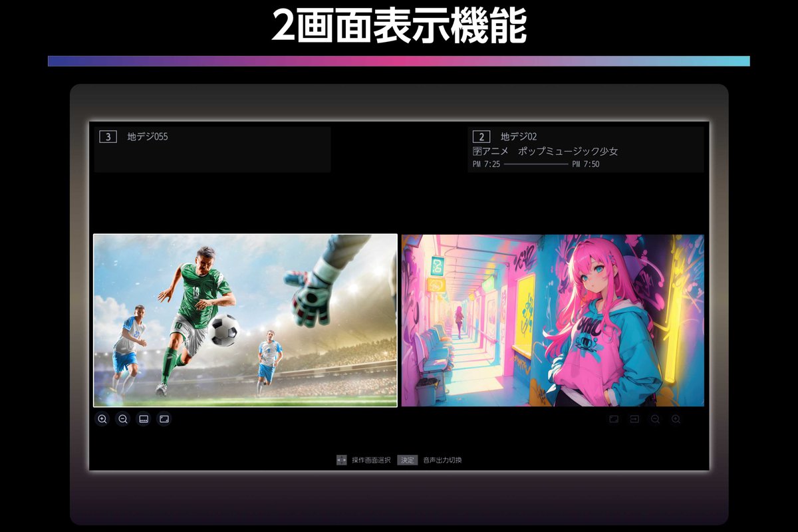The width and height of the screenshot is (798, 532).
Task: Zoom out on the left soccer screen
Action: click(x=123, y=420)
